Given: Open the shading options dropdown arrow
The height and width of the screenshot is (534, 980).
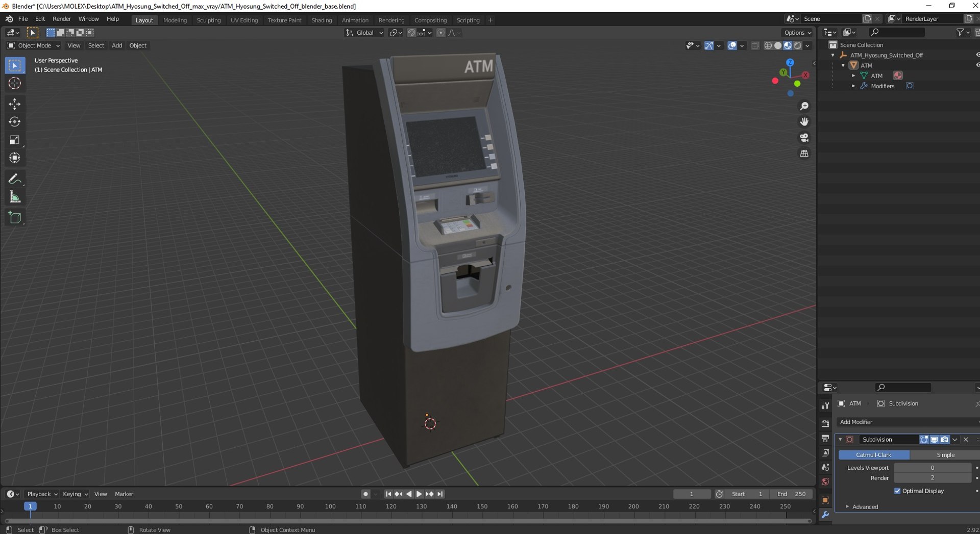Looking at the screenshot, I should [807, 45].
